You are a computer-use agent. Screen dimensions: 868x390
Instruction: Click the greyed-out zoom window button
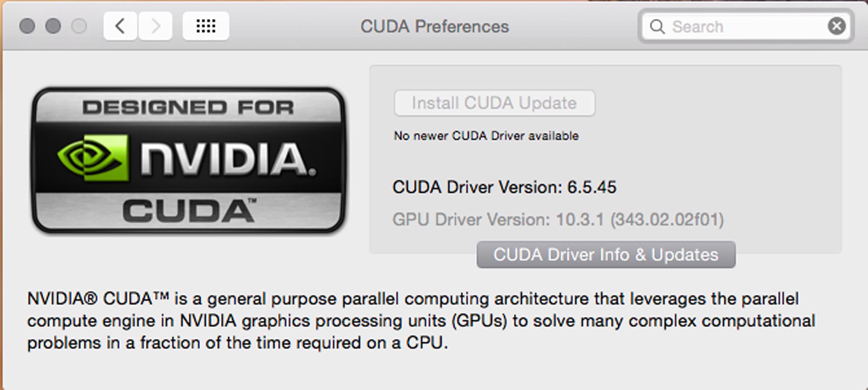point(79,26)
